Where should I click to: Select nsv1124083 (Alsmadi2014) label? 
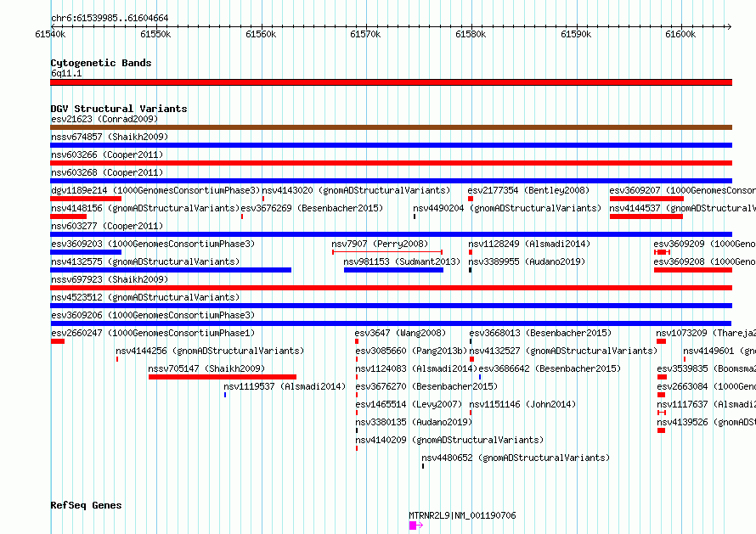pos(416,368)
